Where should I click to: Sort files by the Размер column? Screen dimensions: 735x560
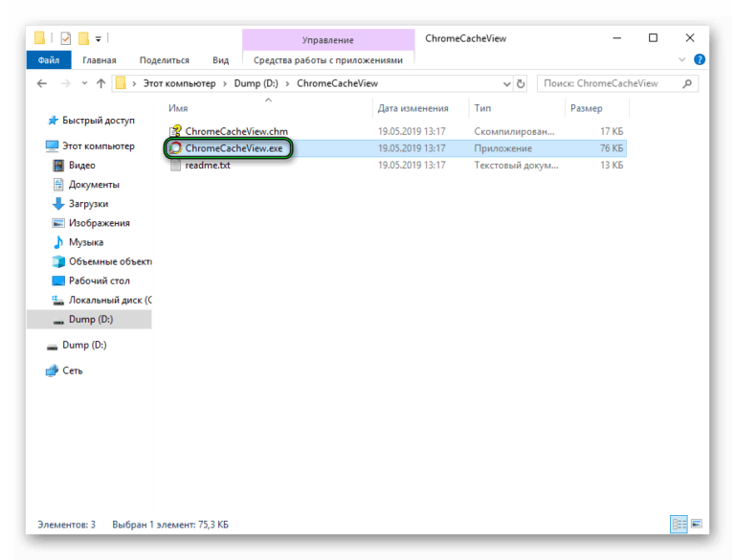[586, 108]
